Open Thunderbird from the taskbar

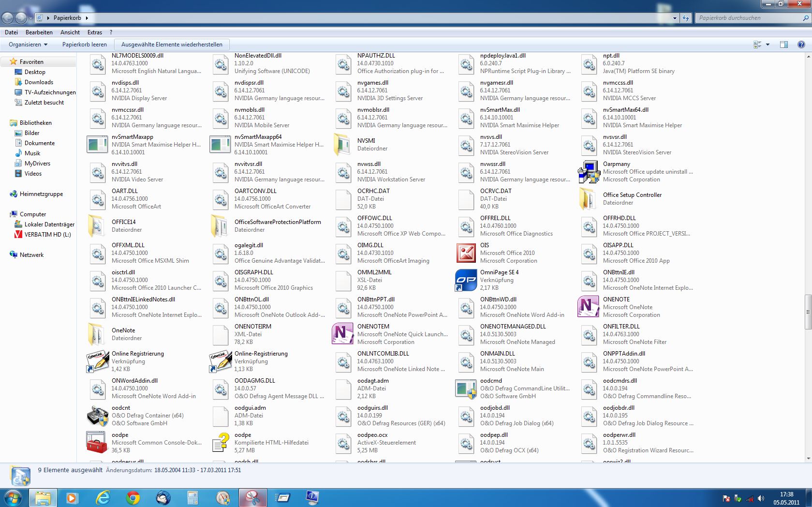tap(163, 498)
